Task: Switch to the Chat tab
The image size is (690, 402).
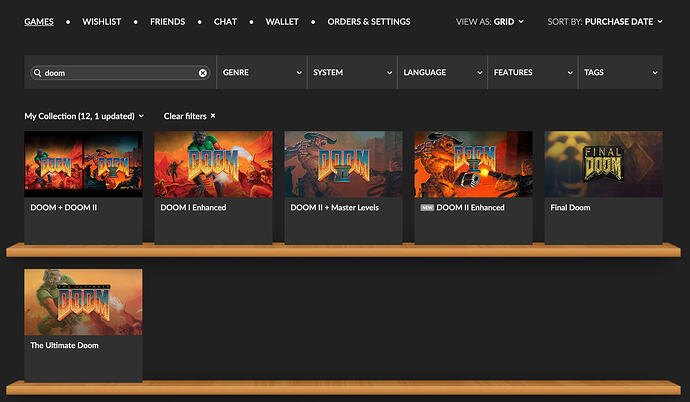Action: 225,22
